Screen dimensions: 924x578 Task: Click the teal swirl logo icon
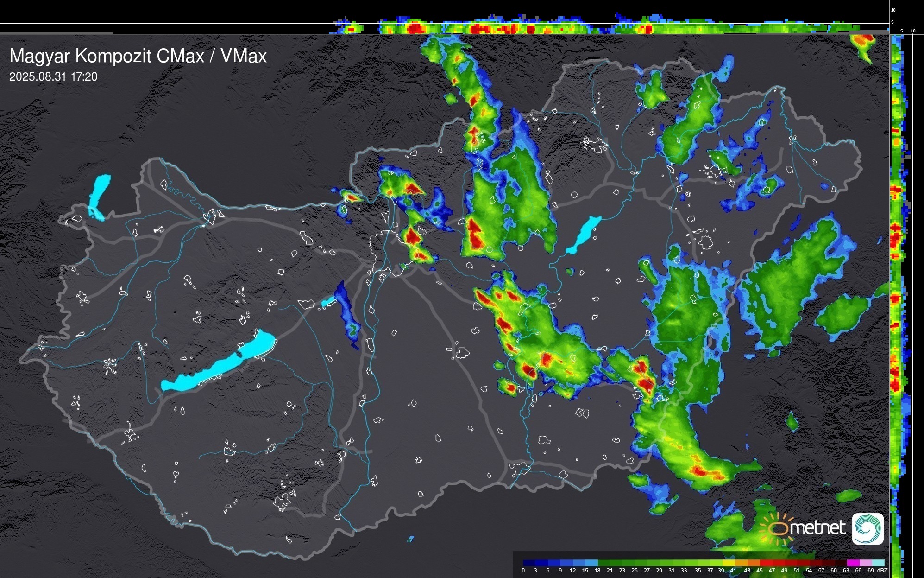point(868,528)
